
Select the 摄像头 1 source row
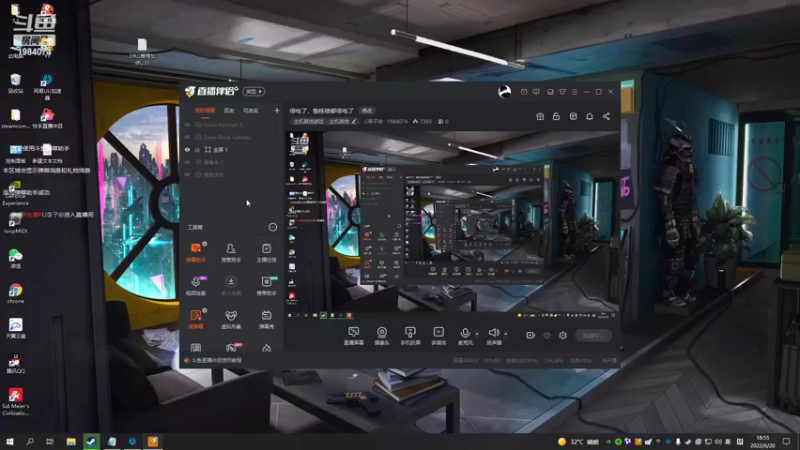click(232, 162)
